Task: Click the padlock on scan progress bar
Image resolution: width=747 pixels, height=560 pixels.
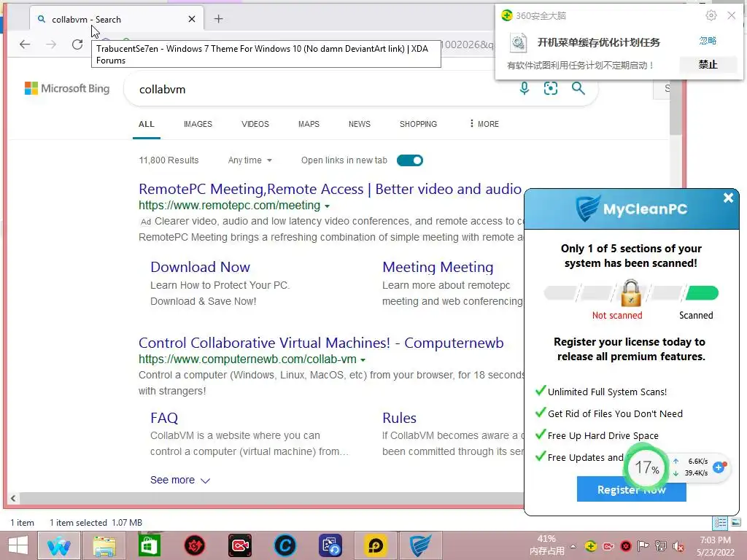Action: pyautogui.click(x=631, y=293)
